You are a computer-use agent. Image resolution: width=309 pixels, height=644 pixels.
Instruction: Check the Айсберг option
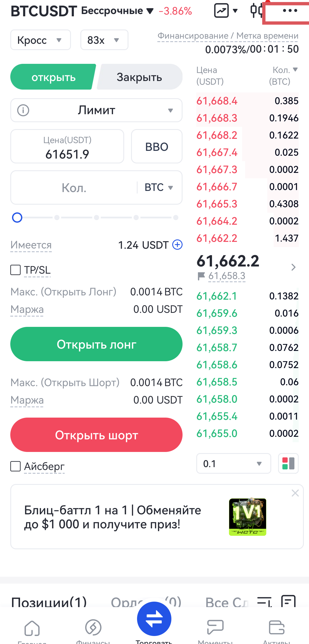click(15, 466)
